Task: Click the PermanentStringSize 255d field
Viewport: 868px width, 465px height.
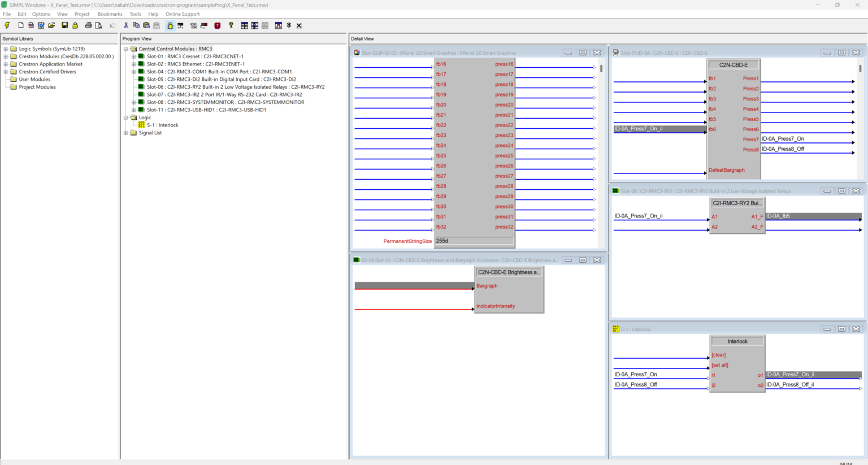Action: (474, 241)
